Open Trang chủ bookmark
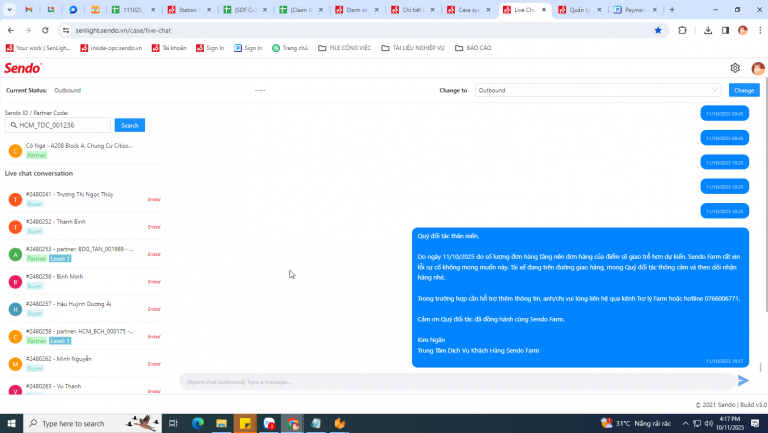The image size is (768, 433). (290, 48)
